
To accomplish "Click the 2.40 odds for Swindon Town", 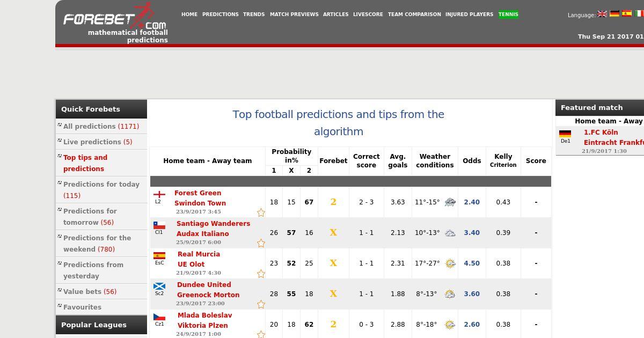I will tap(472, 202).
